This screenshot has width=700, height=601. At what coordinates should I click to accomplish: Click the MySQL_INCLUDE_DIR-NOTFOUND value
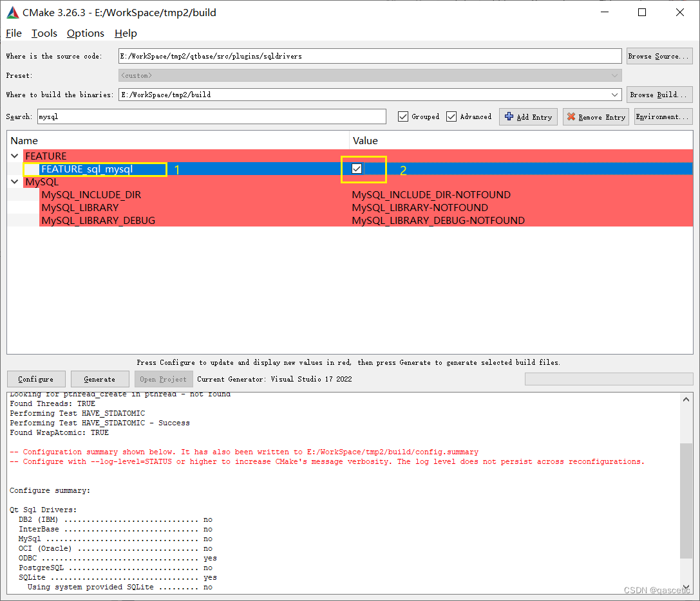[431, 194]
